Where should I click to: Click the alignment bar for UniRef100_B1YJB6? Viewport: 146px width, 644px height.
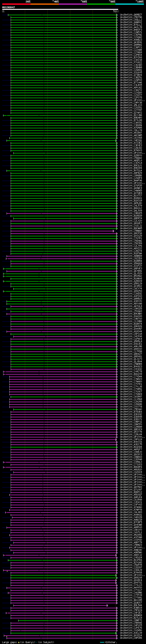click(x=60, y=115)
